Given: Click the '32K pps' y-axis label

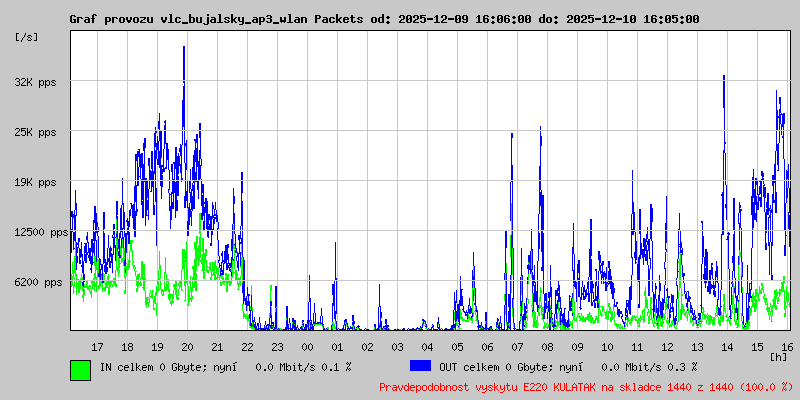Looking at the screenshot, I should click(36, 82).
